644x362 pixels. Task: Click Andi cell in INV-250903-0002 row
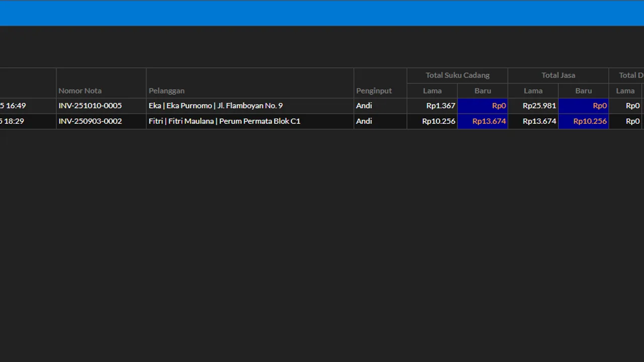click(380, 121)
